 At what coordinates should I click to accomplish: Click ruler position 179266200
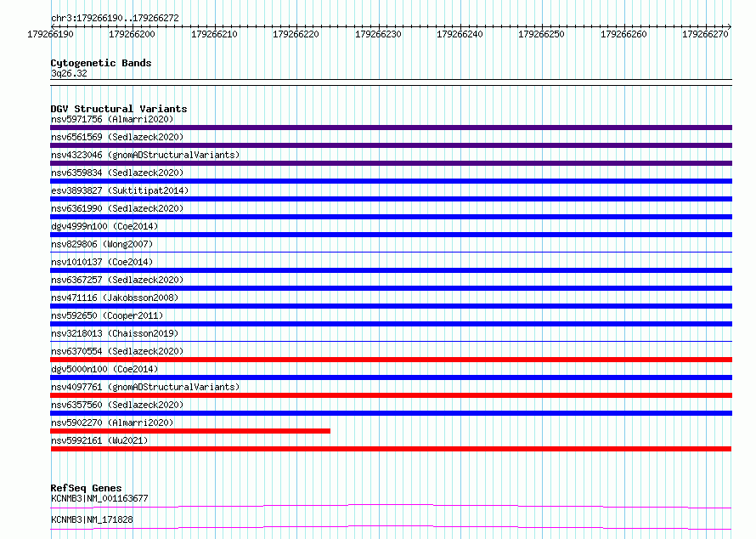133,34
